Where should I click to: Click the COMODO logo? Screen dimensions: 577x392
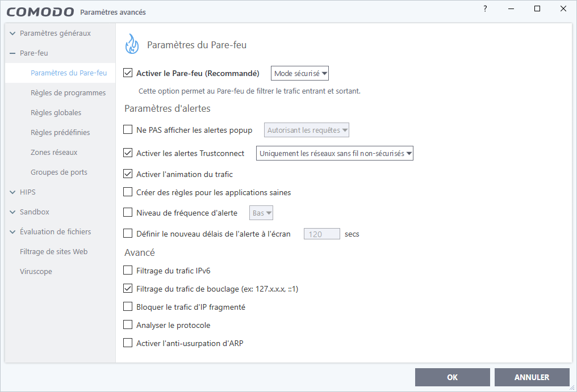40,12
